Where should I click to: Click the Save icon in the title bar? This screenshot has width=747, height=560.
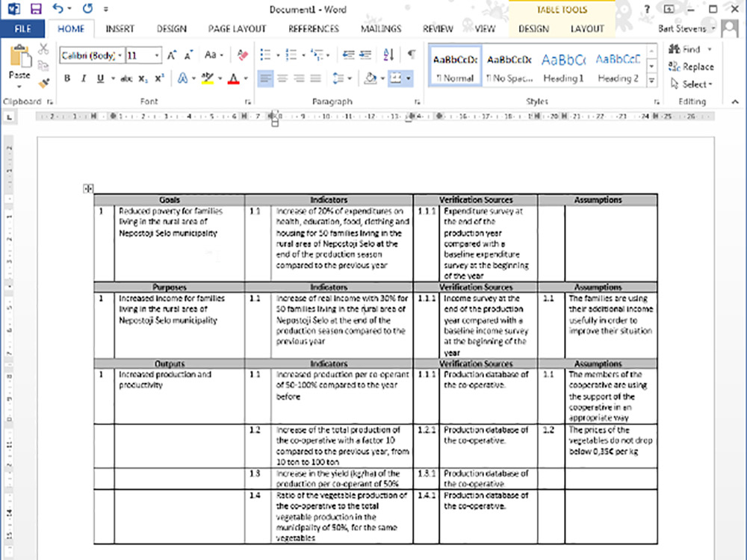[x=36, y=8]
